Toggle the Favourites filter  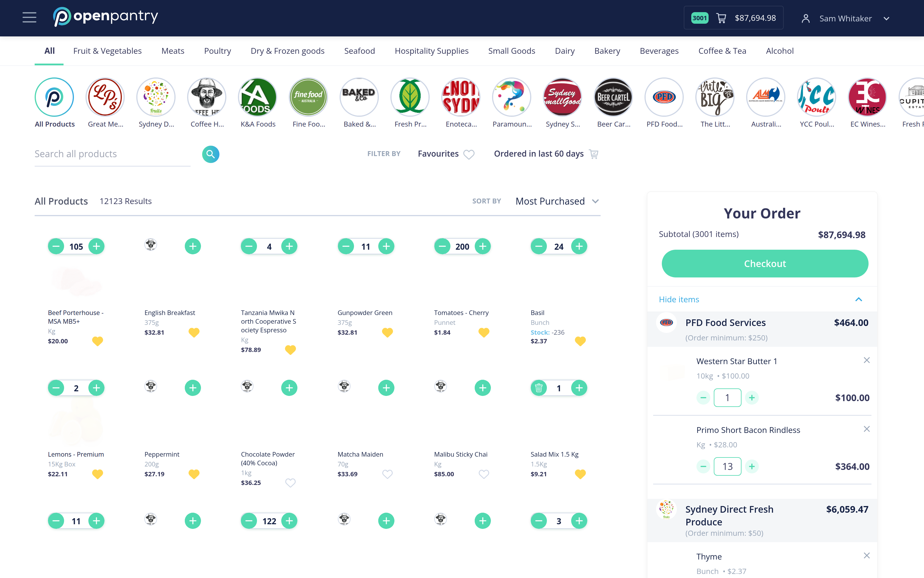(446, 154)
